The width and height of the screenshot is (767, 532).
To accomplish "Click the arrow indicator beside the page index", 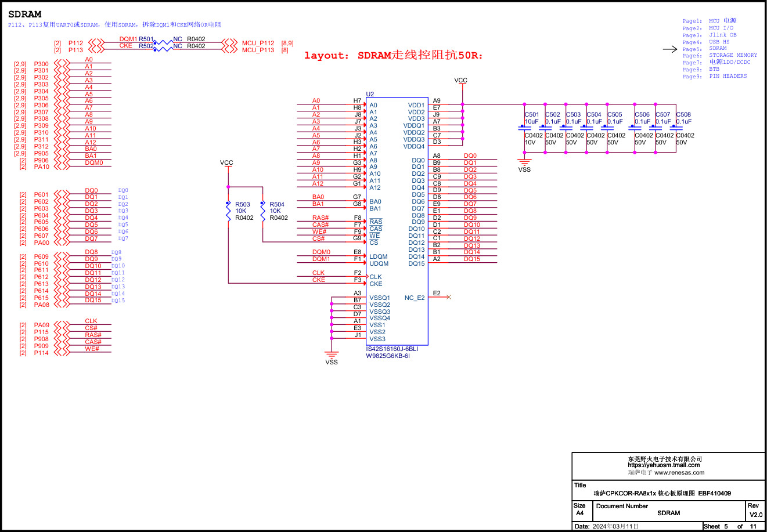I will 669,49.
